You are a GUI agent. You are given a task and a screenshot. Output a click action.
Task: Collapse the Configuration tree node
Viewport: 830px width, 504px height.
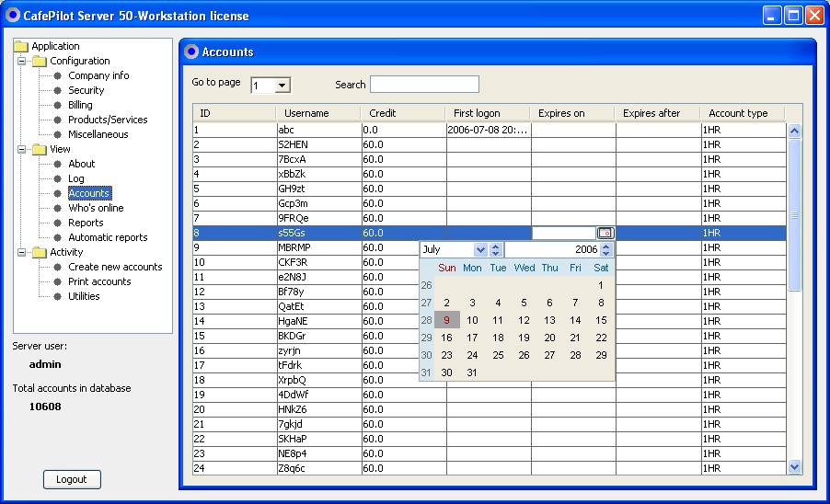coord(22,61)
